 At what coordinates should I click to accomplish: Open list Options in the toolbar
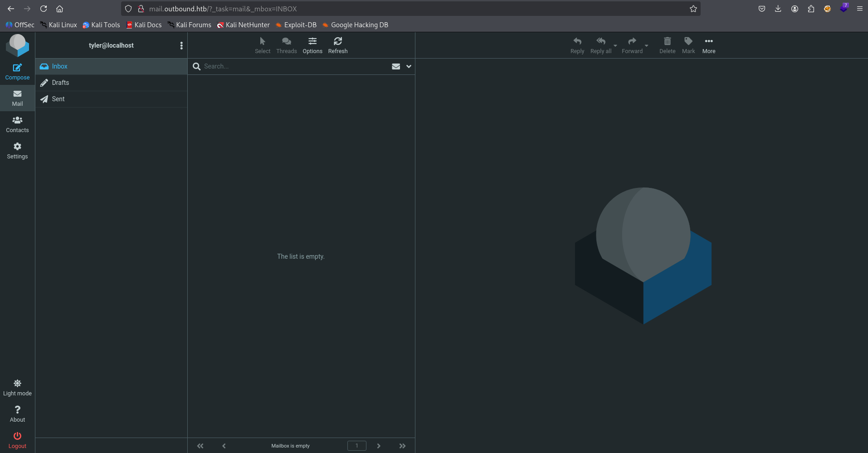tap(312, 45)
